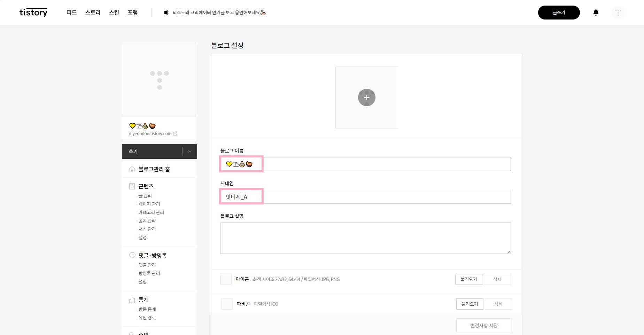Click the 글쓰기 button
The height and width of the screenshot is (335, 644).
pos(559,13)
